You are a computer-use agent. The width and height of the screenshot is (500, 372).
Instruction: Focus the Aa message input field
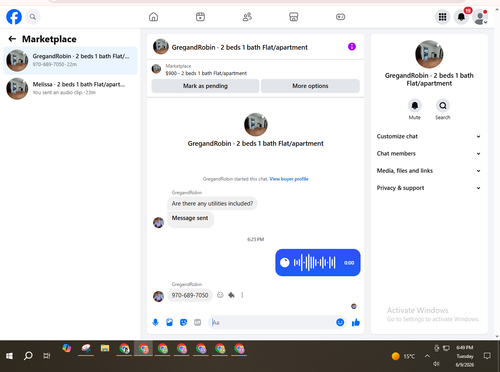(272, 322)
